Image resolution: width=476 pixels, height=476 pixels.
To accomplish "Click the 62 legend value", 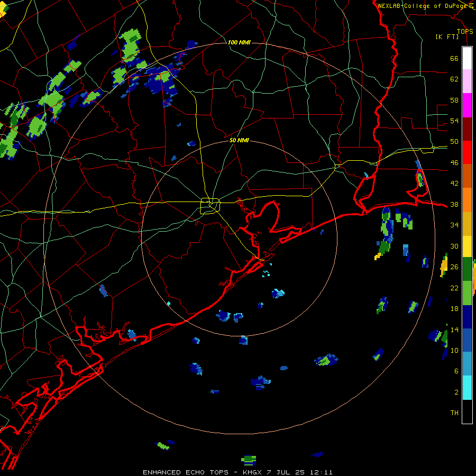I will coord(454,79).
